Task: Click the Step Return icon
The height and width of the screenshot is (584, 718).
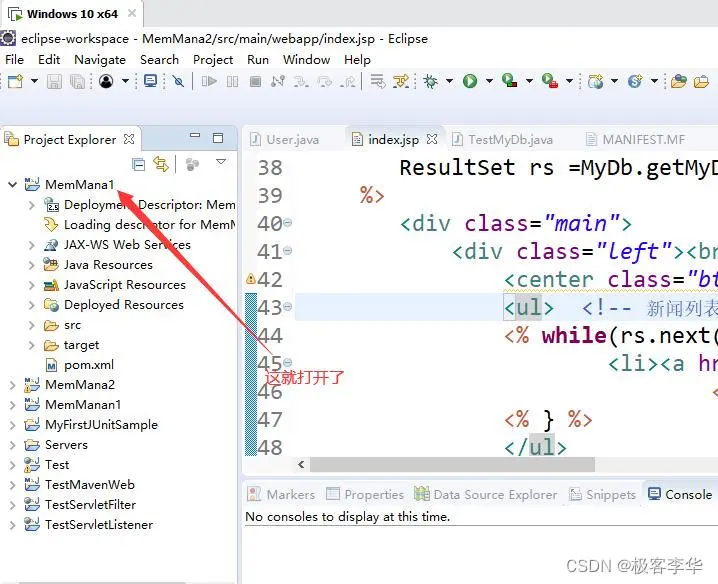Action: click(348, 82)
